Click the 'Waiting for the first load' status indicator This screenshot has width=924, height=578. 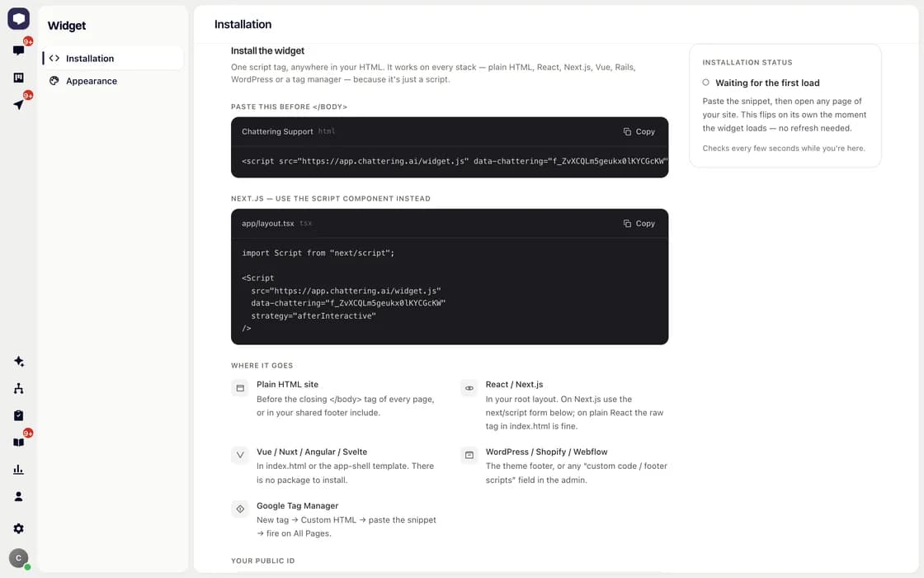point(705,83)
